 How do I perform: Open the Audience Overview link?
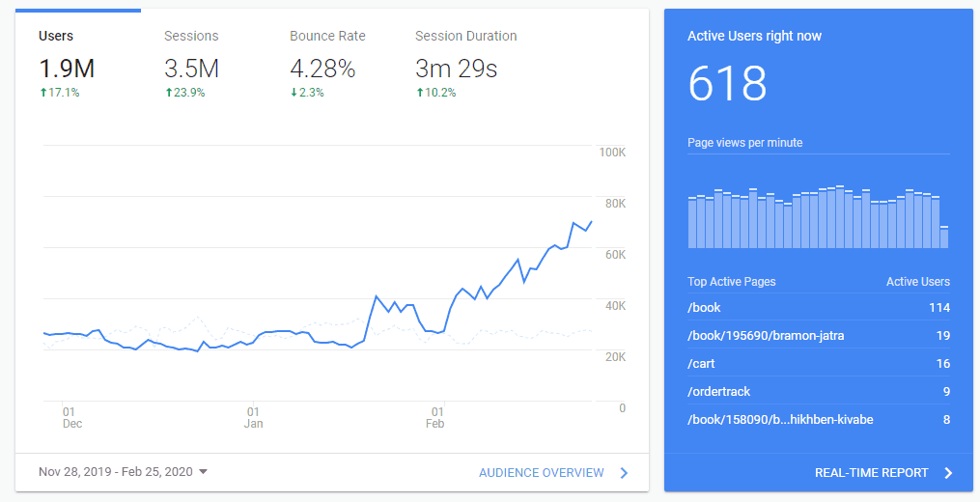pos(541,473)
